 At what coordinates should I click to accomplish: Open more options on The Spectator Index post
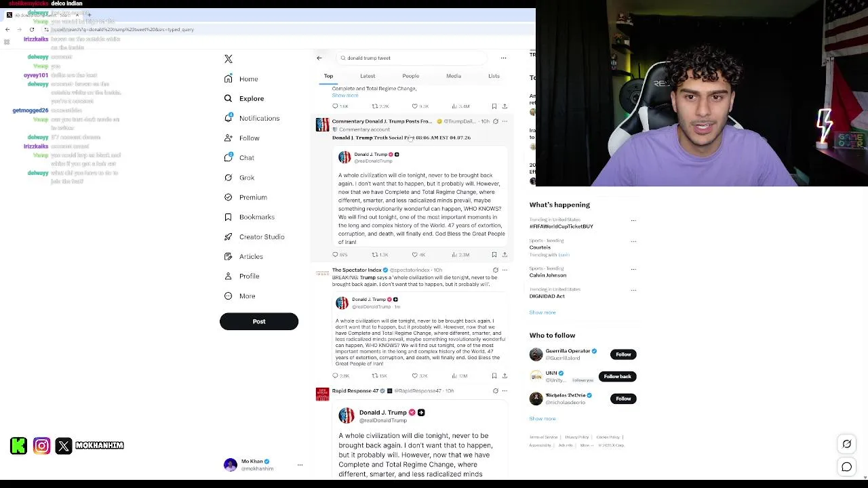(x=505, y=270)
